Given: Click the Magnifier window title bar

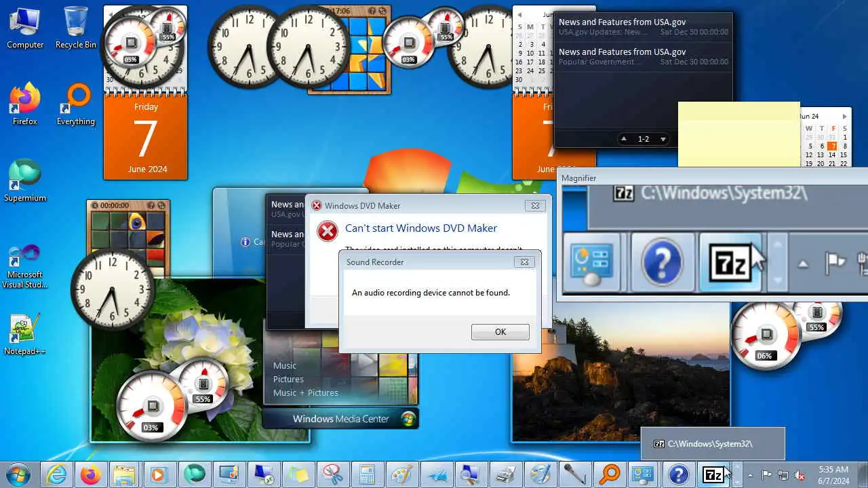Looking at the screenshot, I should click(x=713, y=178).
